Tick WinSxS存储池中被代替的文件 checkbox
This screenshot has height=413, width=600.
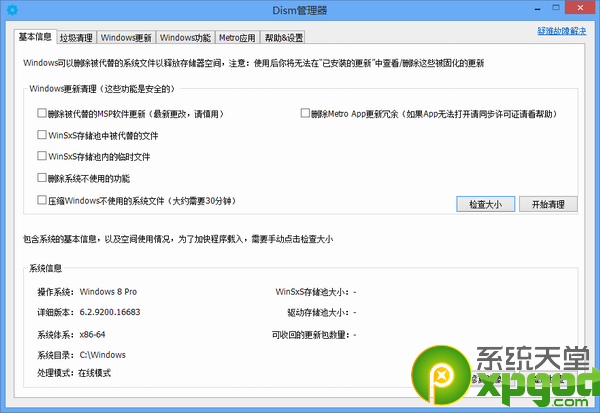[42, 135]
